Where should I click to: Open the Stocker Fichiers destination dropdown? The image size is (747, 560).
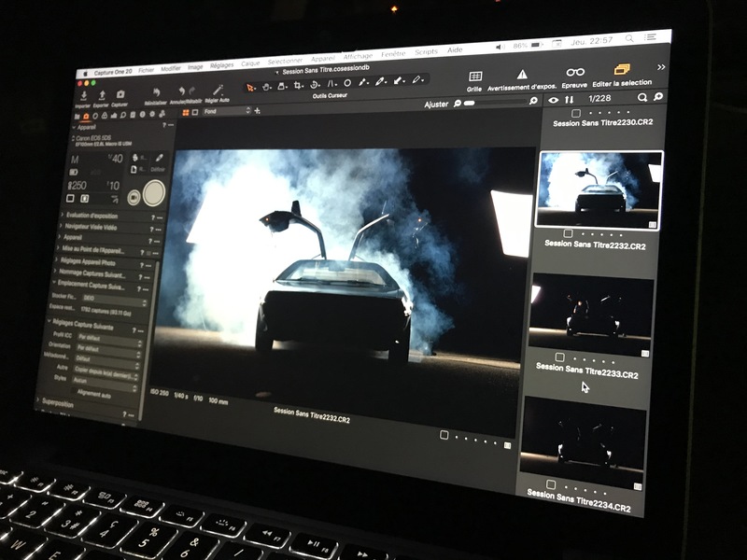[x=113, y=300]
